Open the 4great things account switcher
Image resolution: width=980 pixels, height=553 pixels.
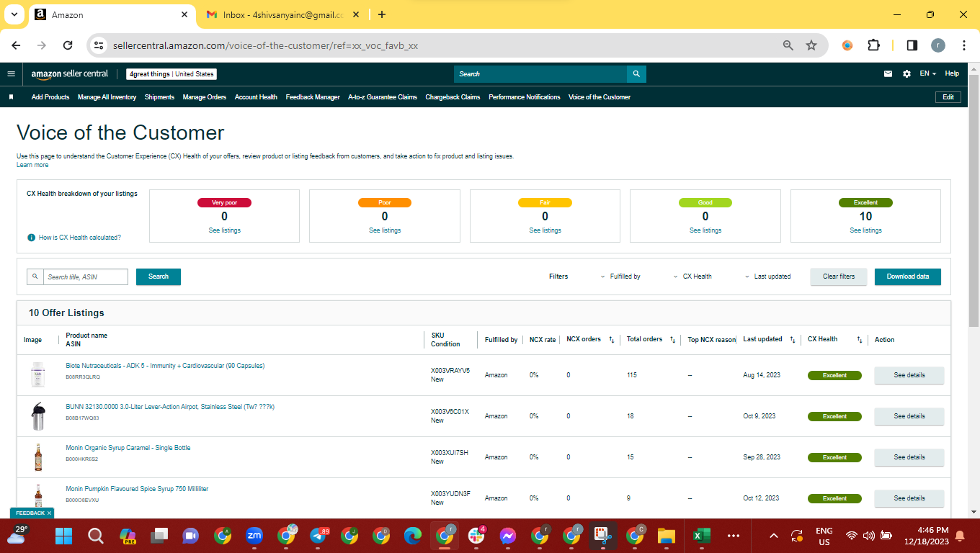click(171, 74)
